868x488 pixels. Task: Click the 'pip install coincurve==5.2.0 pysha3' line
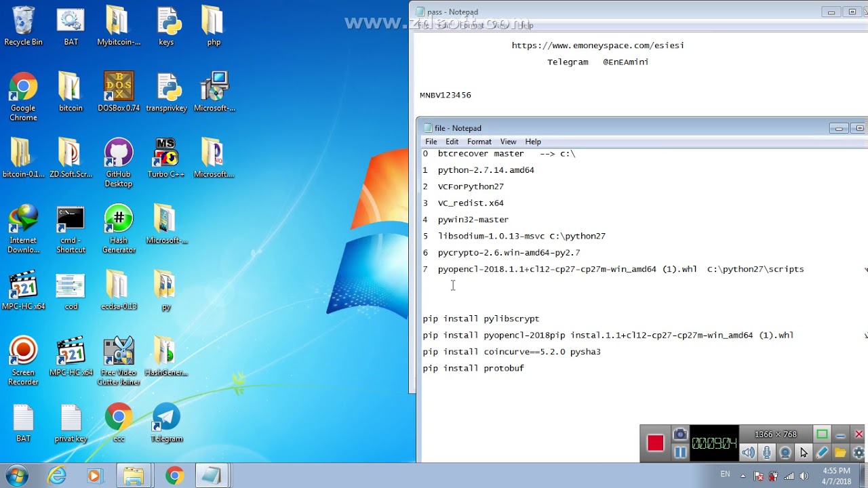(x=512, y=352)
